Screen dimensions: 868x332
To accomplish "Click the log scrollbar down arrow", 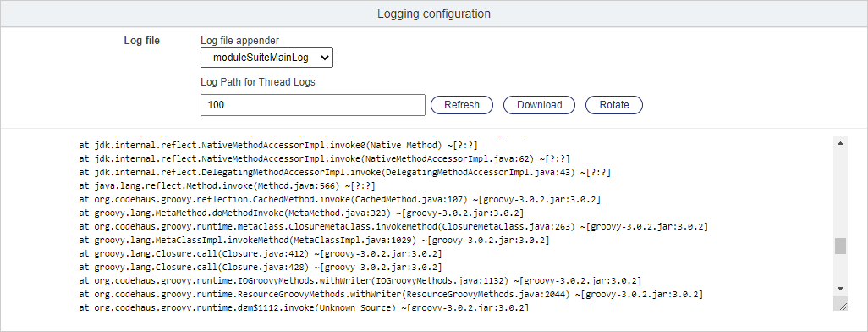I will [840, 289].
